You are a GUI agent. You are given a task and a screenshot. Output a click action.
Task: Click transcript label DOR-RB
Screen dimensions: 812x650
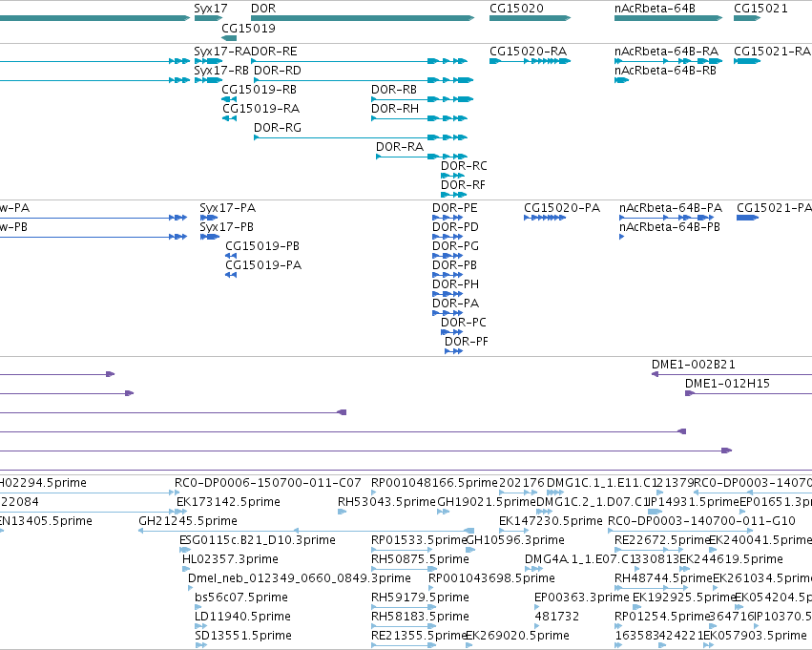pos(393,90)
